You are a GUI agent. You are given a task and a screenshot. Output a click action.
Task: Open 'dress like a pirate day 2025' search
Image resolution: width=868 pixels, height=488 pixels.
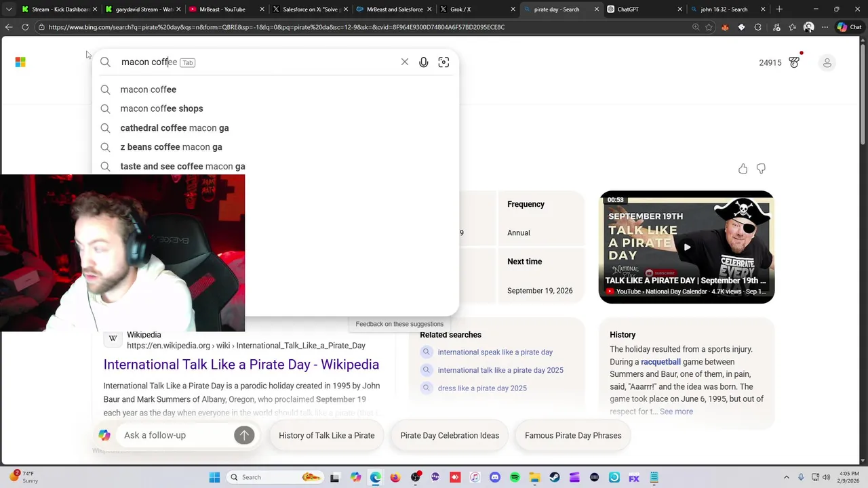pos(482,388)
